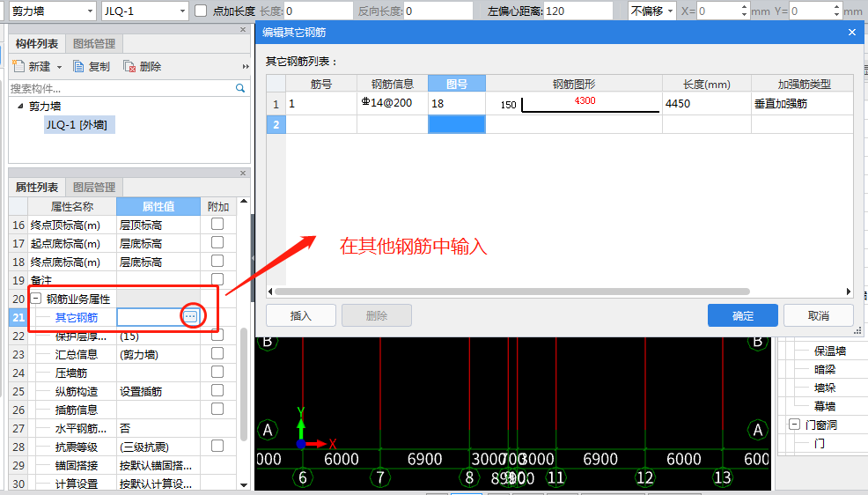
Task: Click the 复制 copy icon
Action: click(78, 66)
